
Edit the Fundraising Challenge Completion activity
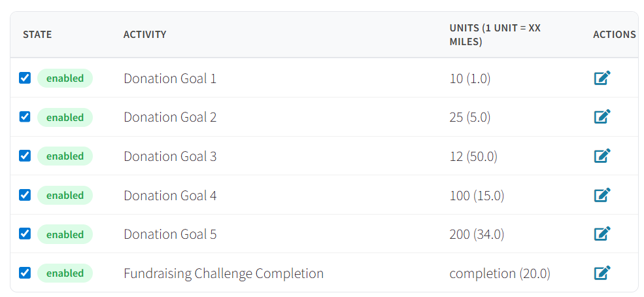click(x=602, y=273)
